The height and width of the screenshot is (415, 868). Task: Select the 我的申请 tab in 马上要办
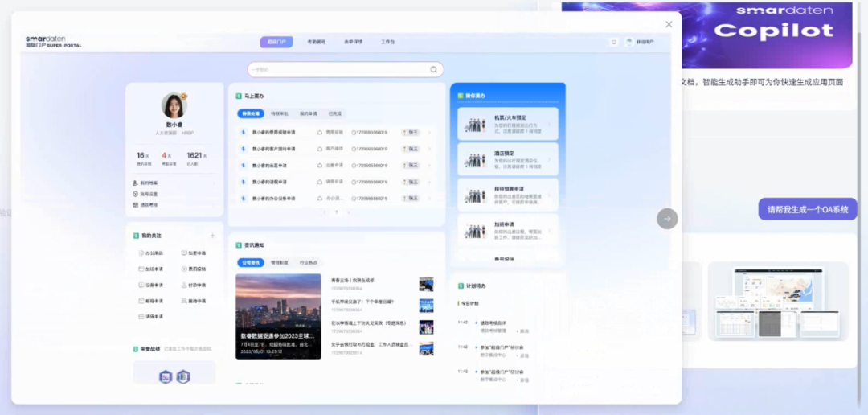[309, 113]
